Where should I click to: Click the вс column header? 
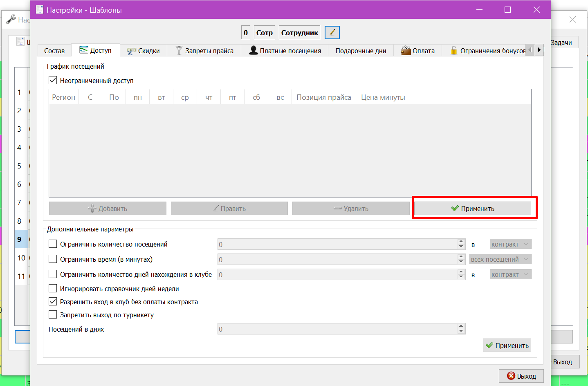click(x=280, y=97)
